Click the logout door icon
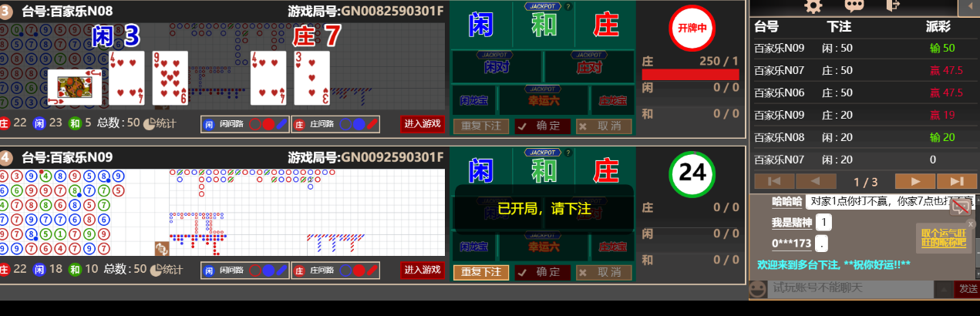Screen dimensions: 980x316 893,5
